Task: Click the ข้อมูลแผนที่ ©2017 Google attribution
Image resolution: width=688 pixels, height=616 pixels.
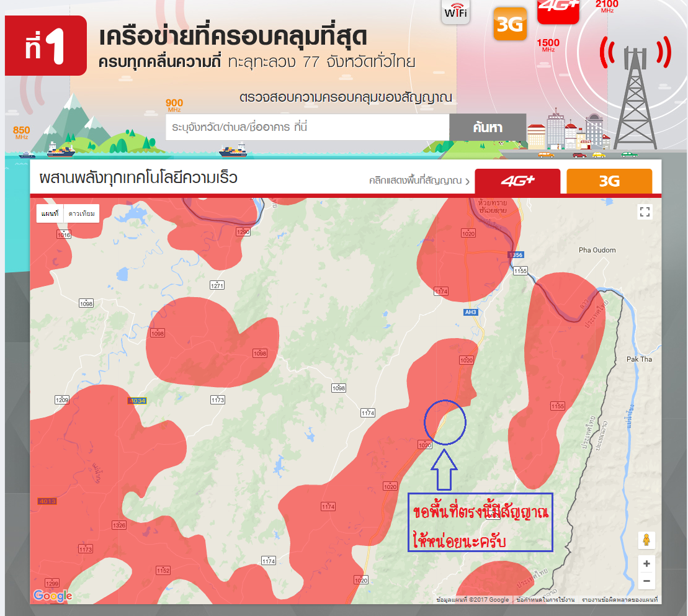Action: pyautogui.click(x=473, y=600)
